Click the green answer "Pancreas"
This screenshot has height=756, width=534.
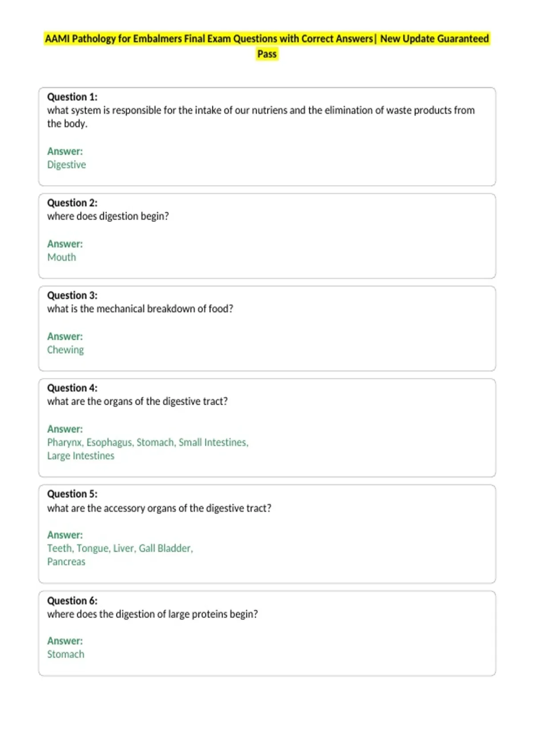[x=66, y=562]
